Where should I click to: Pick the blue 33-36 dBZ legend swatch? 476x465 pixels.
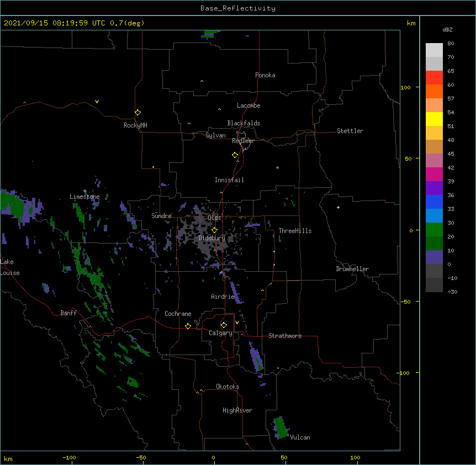(434, 202)
